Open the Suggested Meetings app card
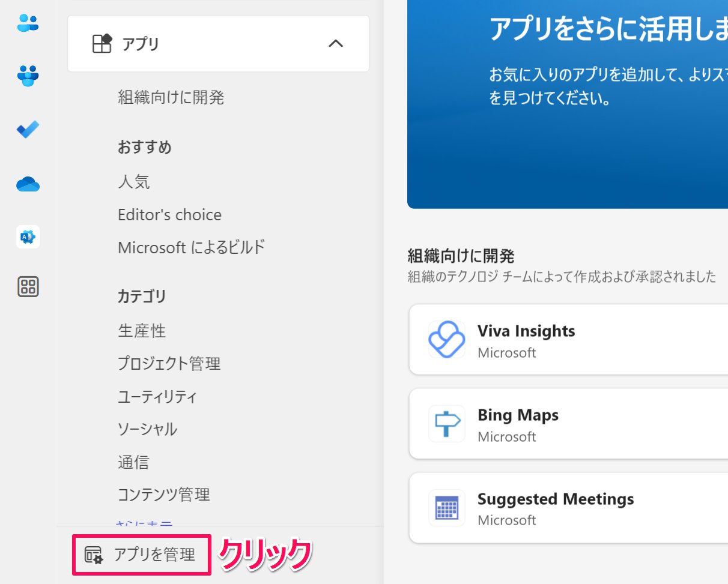The width and height of the screenshot is (728, 584). coord(568,508)
